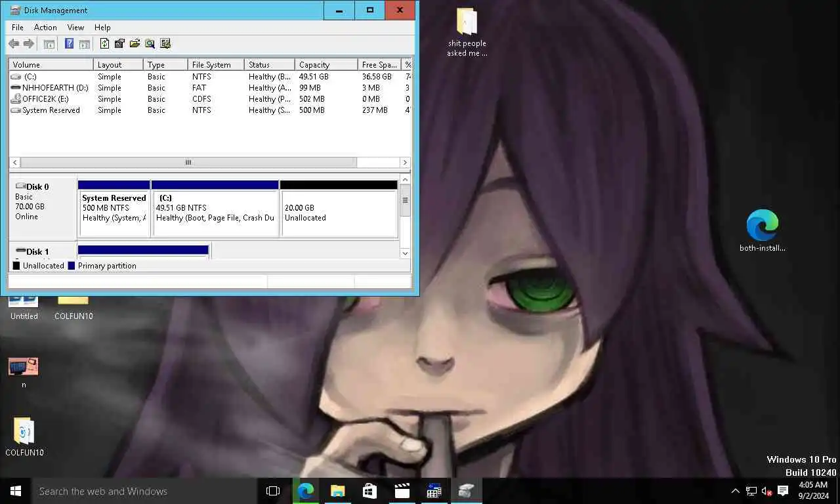Click the Refresh toolbar icon
Screen dimensions: 840x504
(x=104, y=44)
